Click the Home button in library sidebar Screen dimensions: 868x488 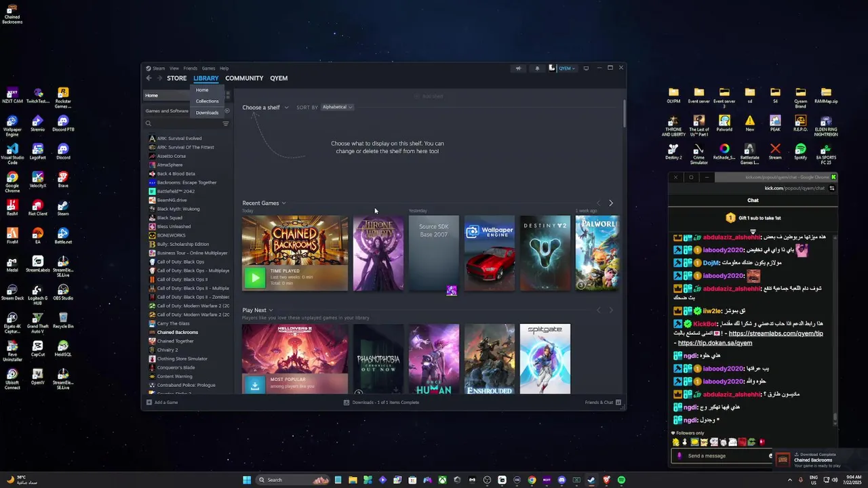coord(167,95)
